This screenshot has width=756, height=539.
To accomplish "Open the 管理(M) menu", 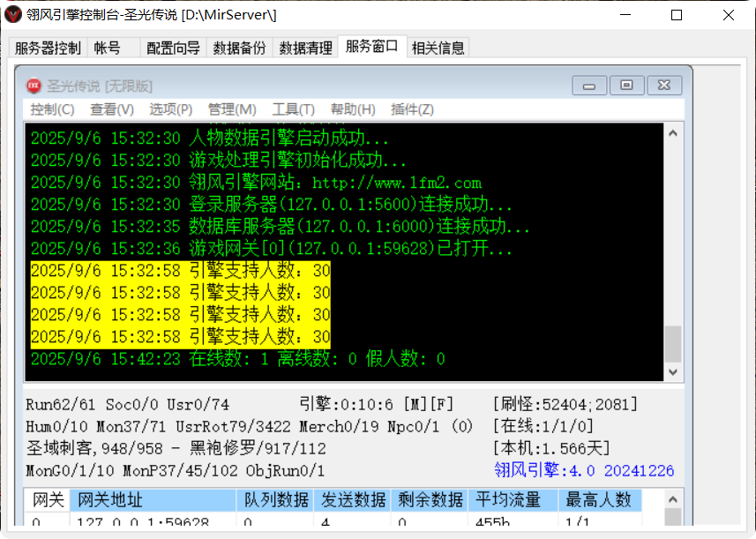I will [232, 109].
